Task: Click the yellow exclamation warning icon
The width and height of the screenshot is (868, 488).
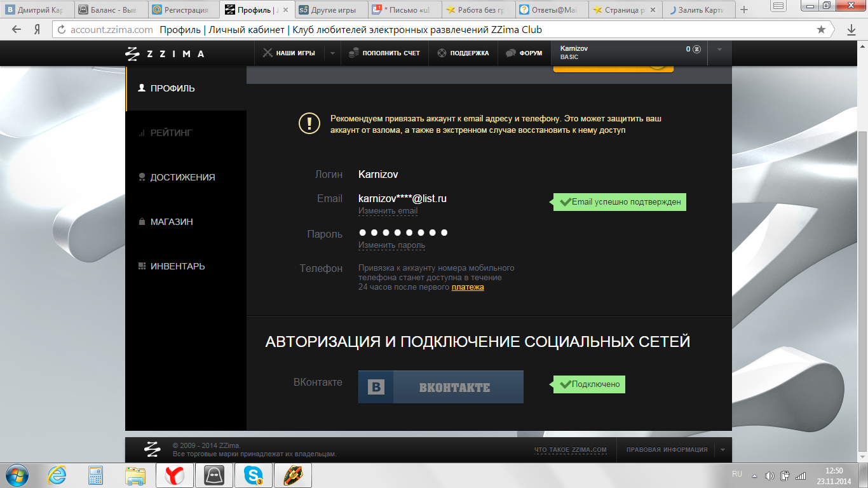Action: (309, 123)
